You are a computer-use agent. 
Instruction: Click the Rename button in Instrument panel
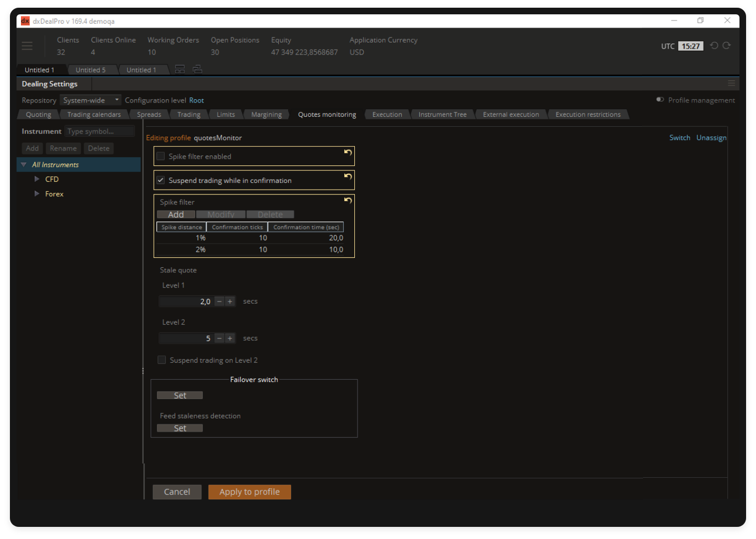click(x=63, y=148)
